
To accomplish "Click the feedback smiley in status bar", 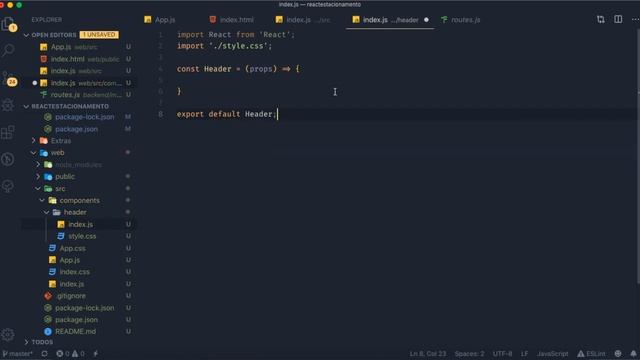I will (618, 353).
